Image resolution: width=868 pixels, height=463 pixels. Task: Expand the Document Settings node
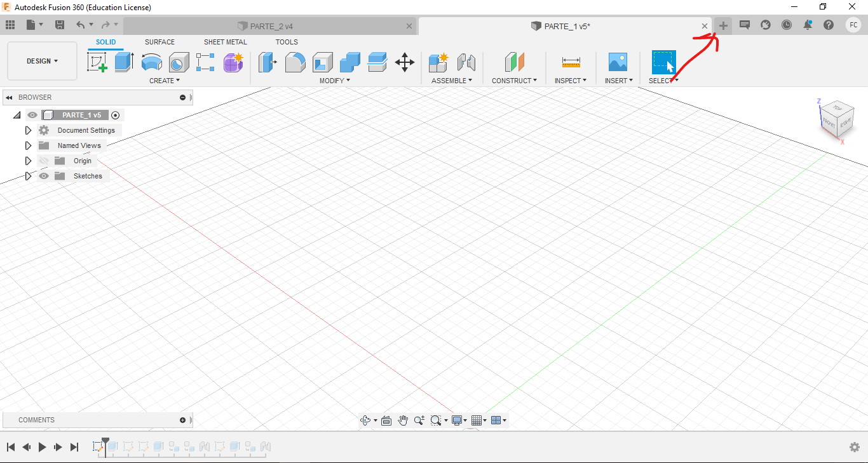tap(28, 130)
